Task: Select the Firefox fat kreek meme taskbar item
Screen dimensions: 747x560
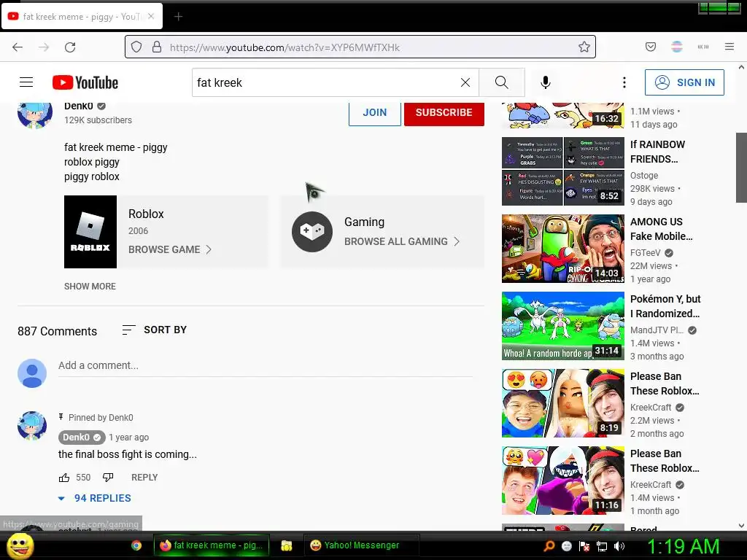Action: pos(212,545)
